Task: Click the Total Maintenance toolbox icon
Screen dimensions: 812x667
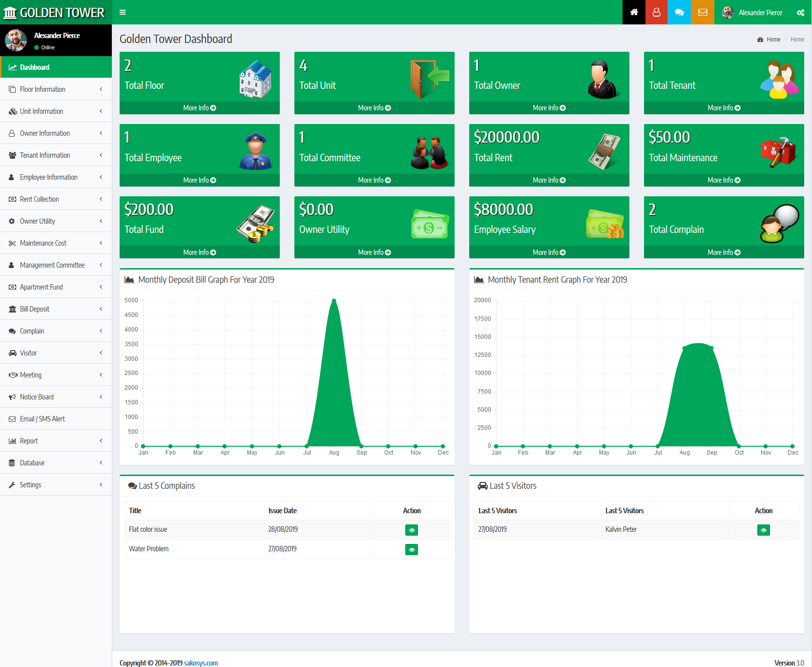Action: coord(778,152)
